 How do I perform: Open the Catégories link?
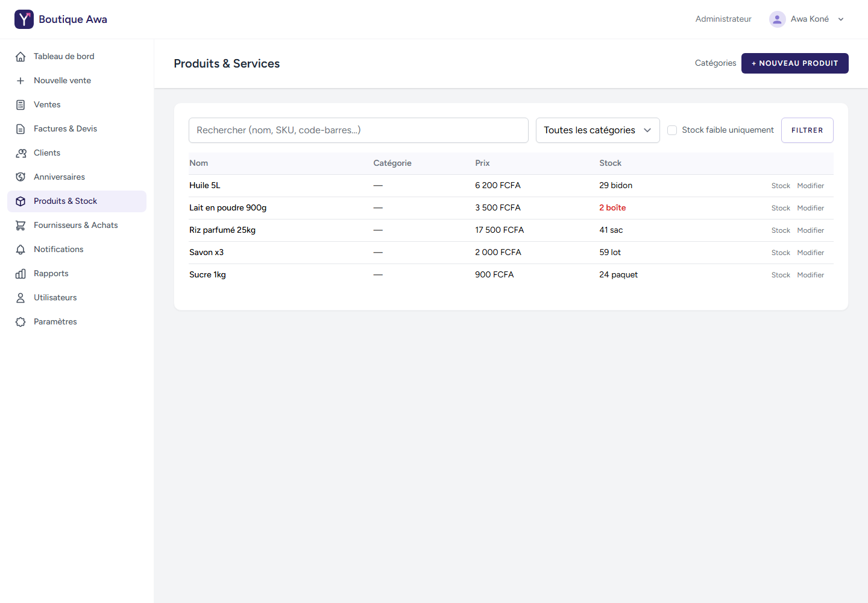click(x=715, y=63)
